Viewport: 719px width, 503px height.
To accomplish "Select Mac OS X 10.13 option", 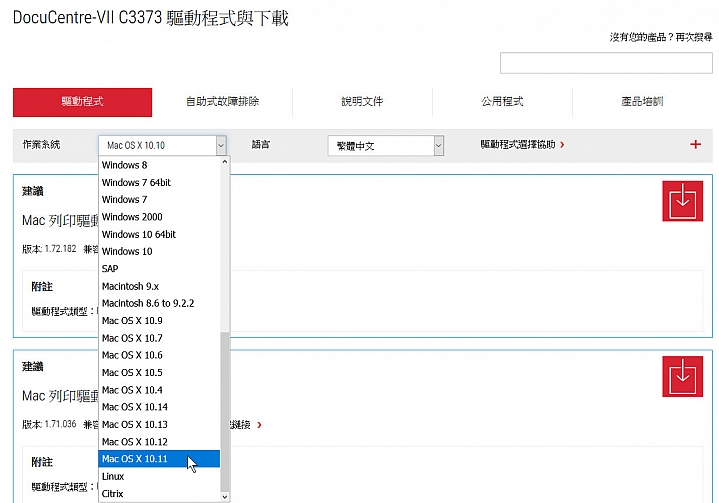I will coord(159,424).
